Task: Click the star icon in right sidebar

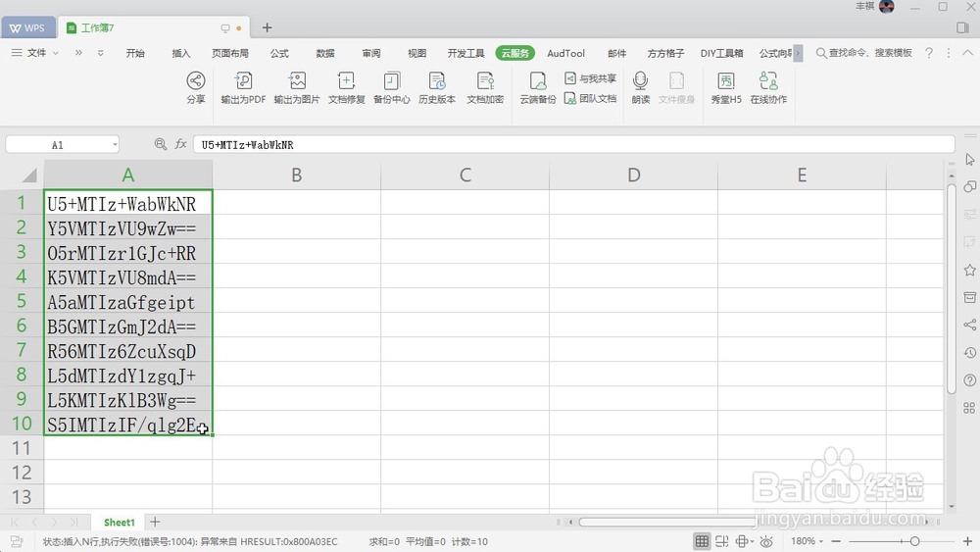Action: click(x=969, y=270)
